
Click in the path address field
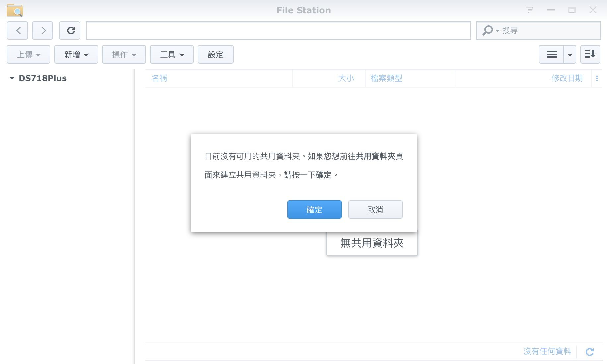click(278, 30)
